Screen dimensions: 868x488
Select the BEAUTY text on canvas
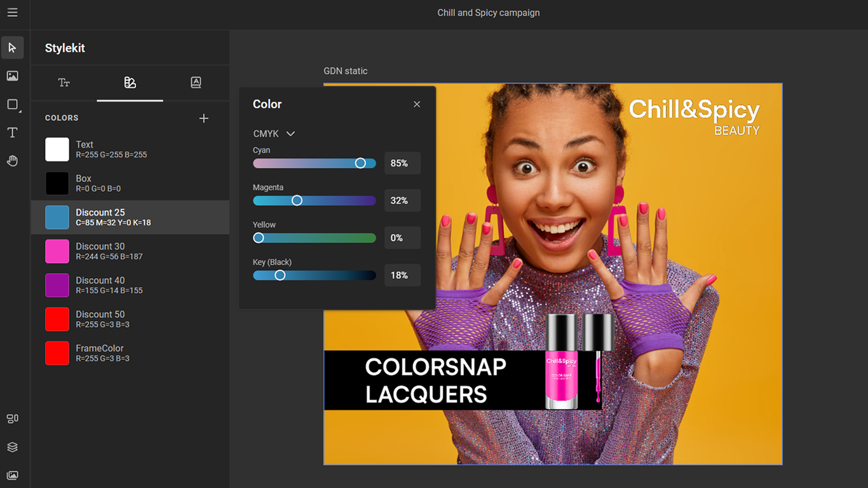tap(737, 131)
